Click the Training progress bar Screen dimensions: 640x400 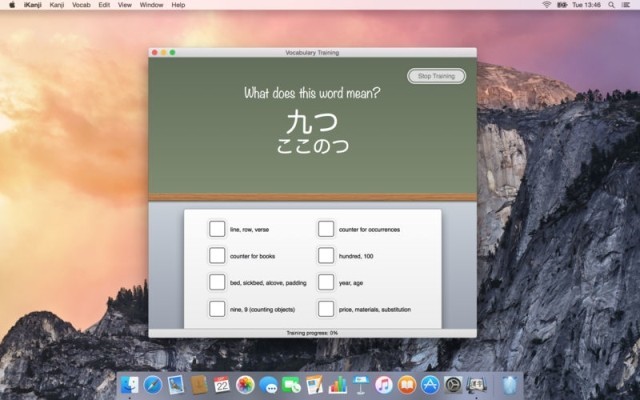312,332
